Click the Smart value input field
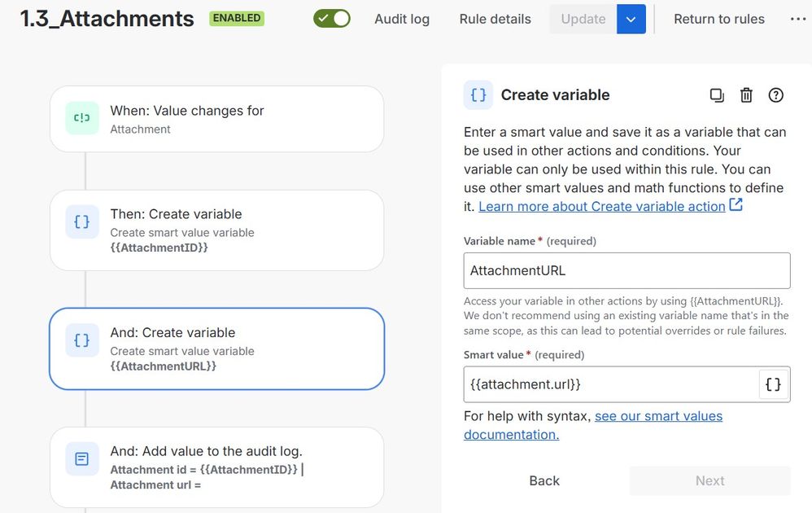The image size is (812, 513). click(610, 384)
